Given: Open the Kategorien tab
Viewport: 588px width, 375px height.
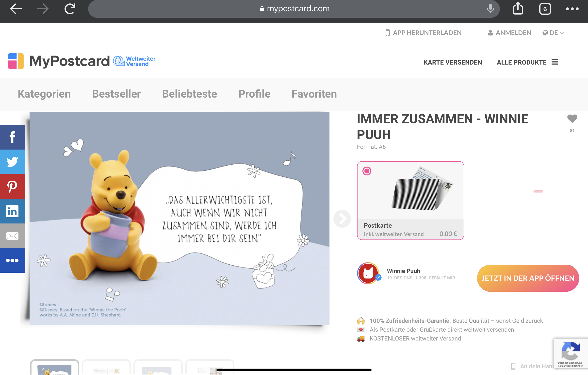Looking at the screenshot, I should (44, 94).
